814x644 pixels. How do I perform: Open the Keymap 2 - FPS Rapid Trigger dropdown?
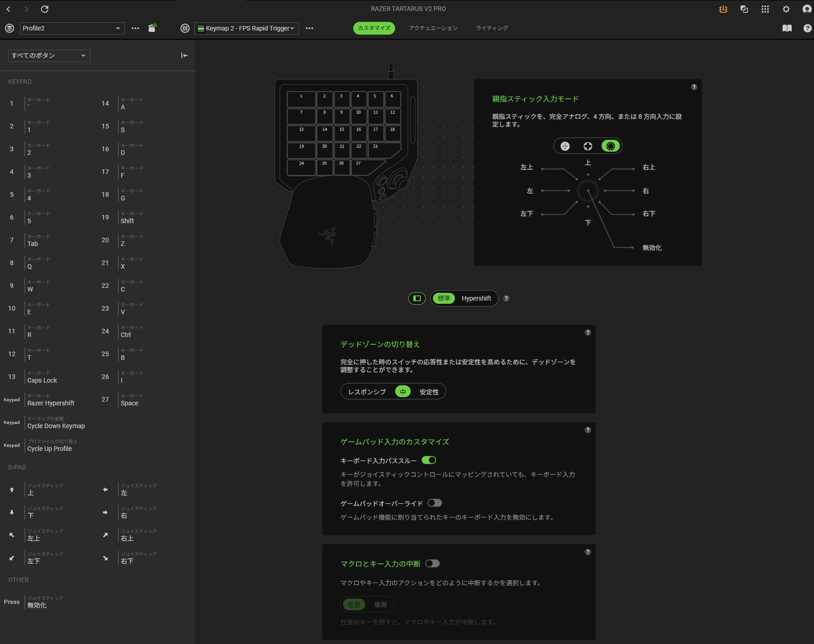pyautogui.click(x=247, y=28)
